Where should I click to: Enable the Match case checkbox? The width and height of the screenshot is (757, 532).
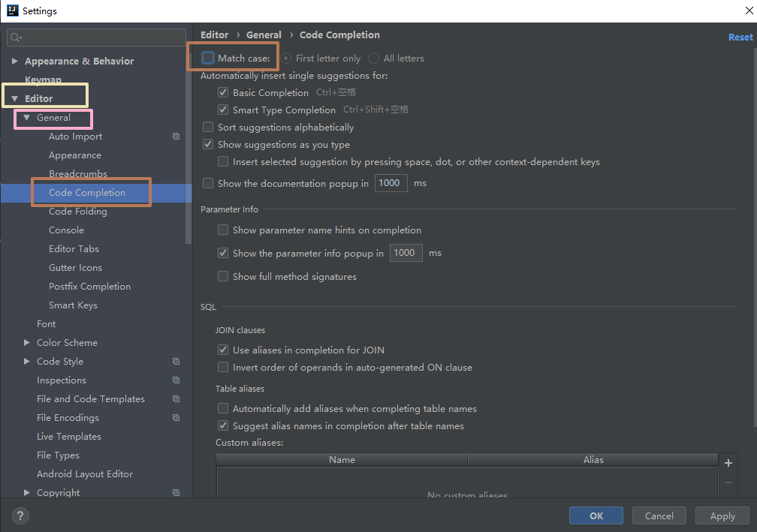(207, 58)
